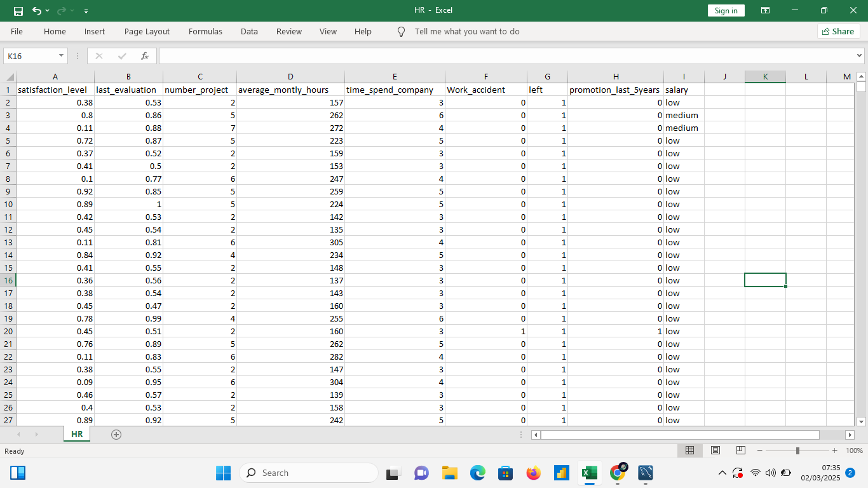The width and height of the screenshot is (868, 488).
Task: Open the File menu
Action: 17,31
